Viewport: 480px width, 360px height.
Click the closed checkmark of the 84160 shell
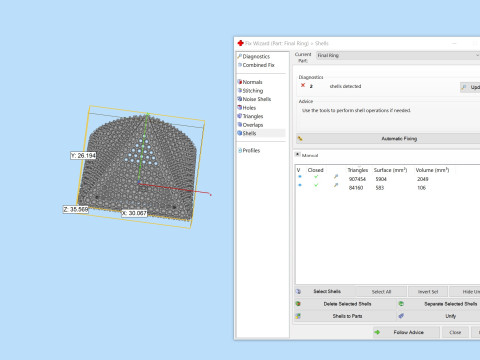click(x=316, y=185)
